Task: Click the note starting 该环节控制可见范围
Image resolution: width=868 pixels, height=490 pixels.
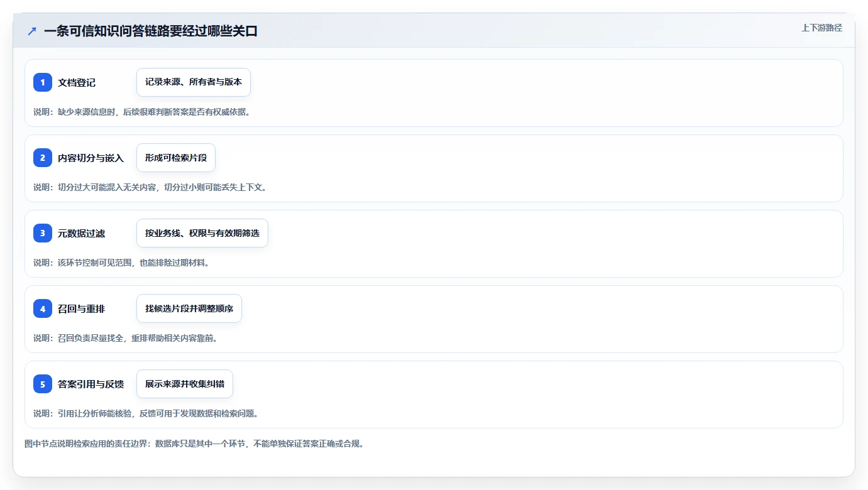Action: [121, 263]
